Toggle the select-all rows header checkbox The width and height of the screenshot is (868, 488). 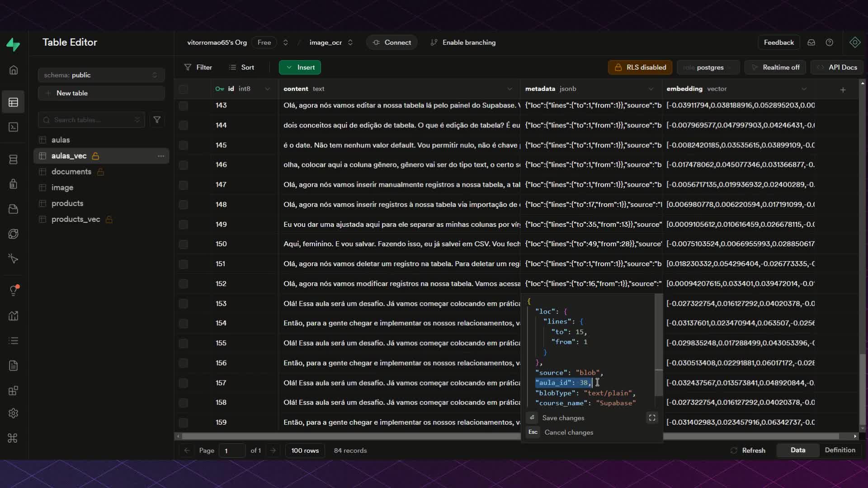coord(183,89)
